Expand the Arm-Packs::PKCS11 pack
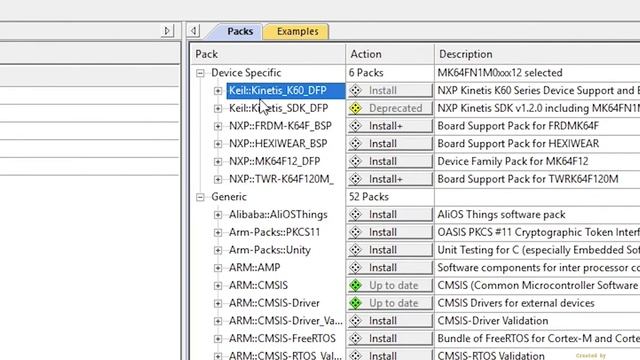The image size is (640, 360). (x=218, y=233)
